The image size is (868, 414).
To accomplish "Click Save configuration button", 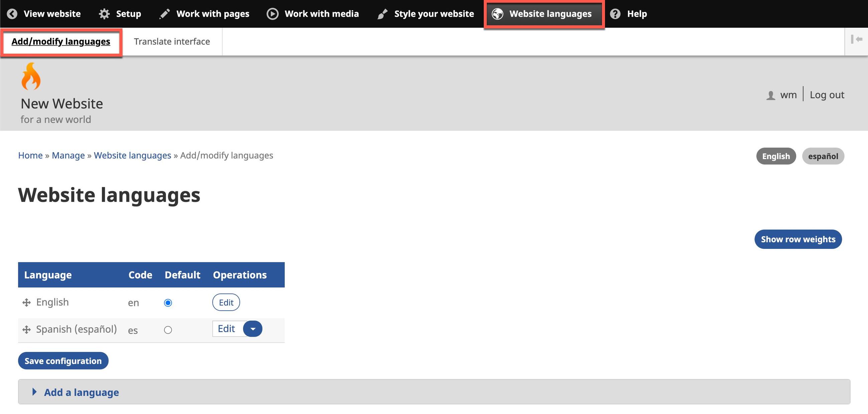I will tap(63, 361).
